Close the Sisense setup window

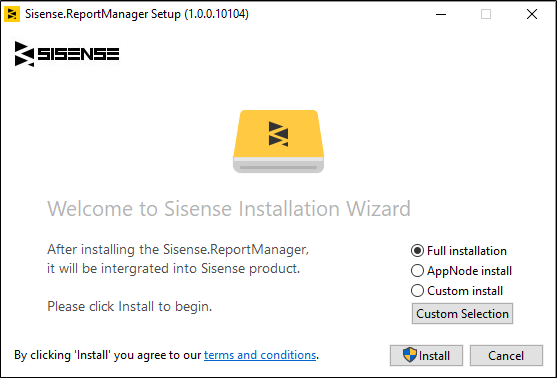point(532,14)
